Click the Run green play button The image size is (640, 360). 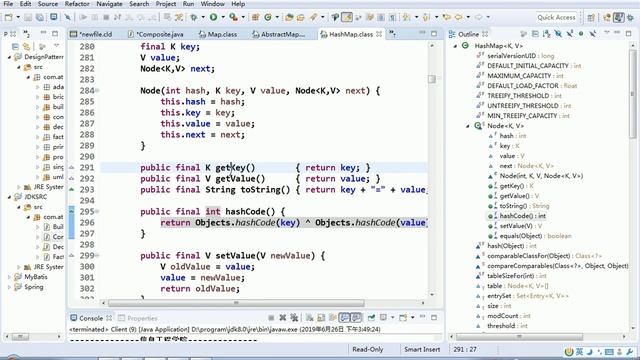pyautogui.click(x=213, y=17)
